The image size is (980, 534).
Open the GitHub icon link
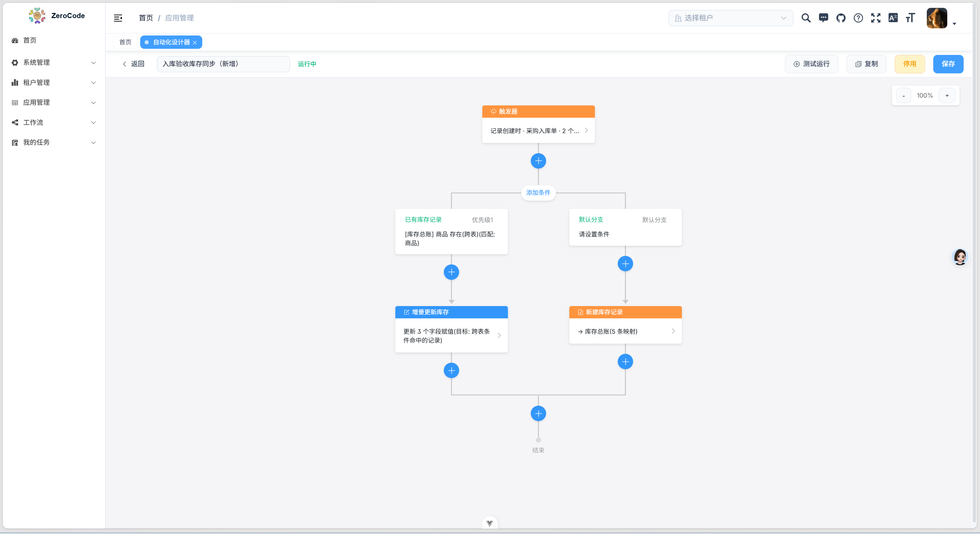coord(841,18)
